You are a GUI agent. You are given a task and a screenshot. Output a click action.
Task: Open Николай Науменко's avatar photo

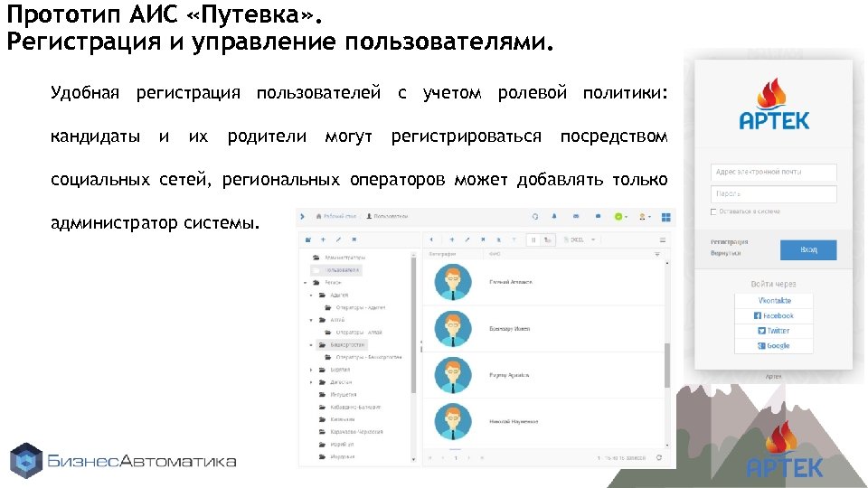[453, 422]
